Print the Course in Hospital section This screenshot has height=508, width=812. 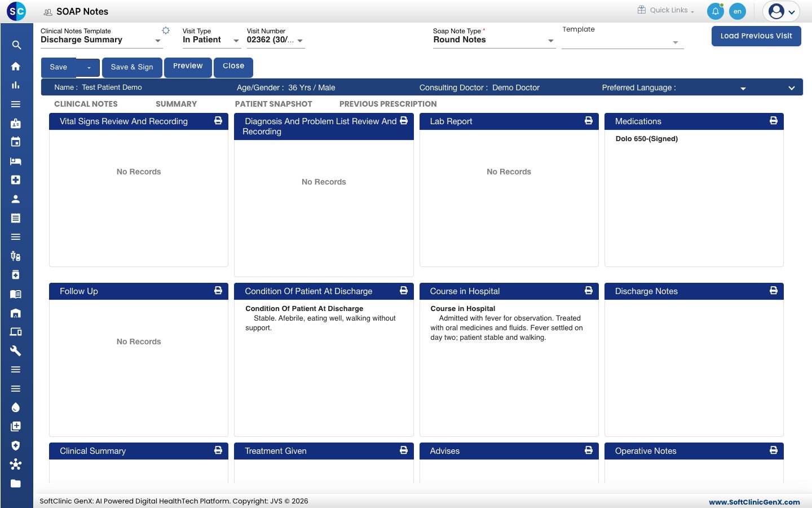pos(589,291)
